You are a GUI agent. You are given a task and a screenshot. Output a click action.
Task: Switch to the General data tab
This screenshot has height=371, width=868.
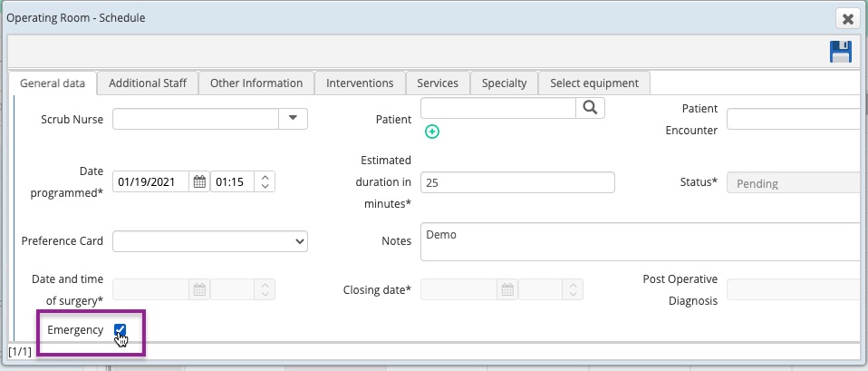click(x=53, y=83)
